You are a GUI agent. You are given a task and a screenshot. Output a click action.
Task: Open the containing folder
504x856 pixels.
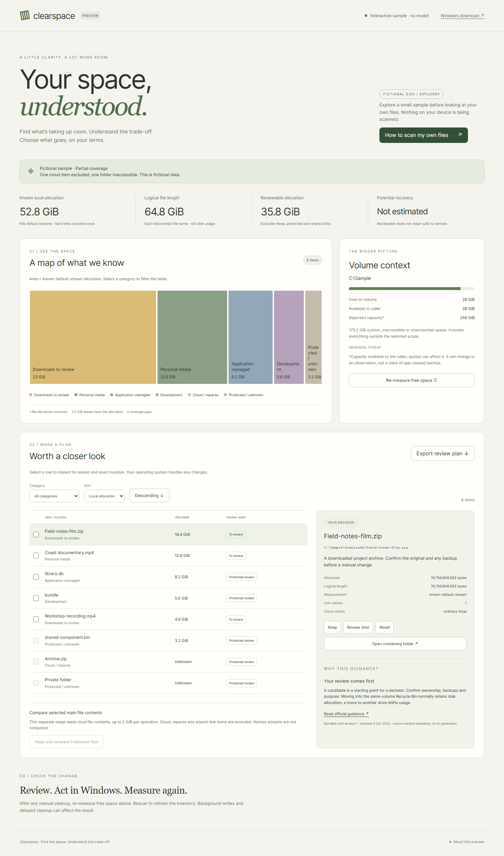point(395,644)
